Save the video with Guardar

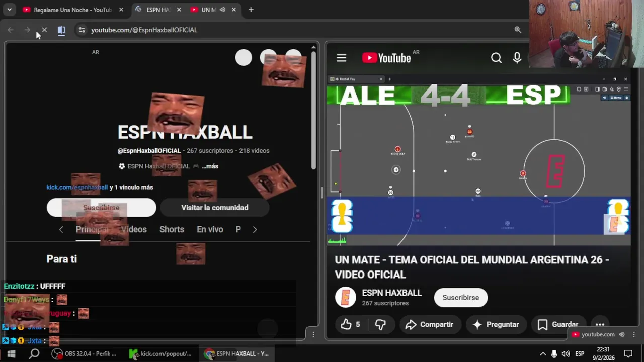click(557, 325)
